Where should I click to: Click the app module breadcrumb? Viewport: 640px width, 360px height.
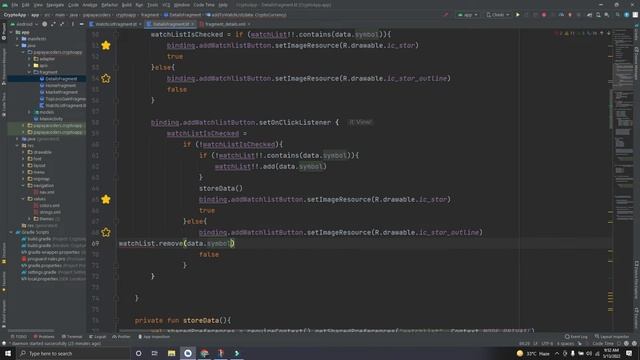point(35,15)
